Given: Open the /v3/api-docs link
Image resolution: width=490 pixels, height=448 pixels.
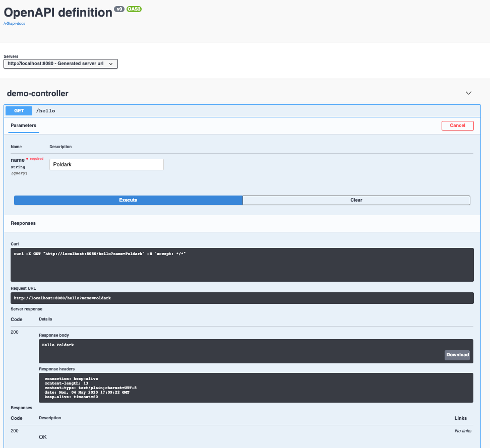Looking at the screenshot, I should 15,23.
